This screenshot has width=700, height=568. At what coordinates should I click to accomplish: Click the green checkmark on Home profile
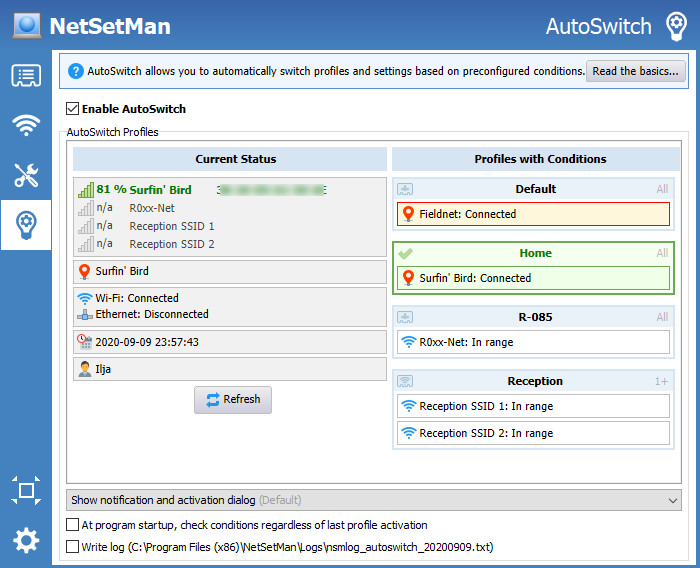point(405,253)
